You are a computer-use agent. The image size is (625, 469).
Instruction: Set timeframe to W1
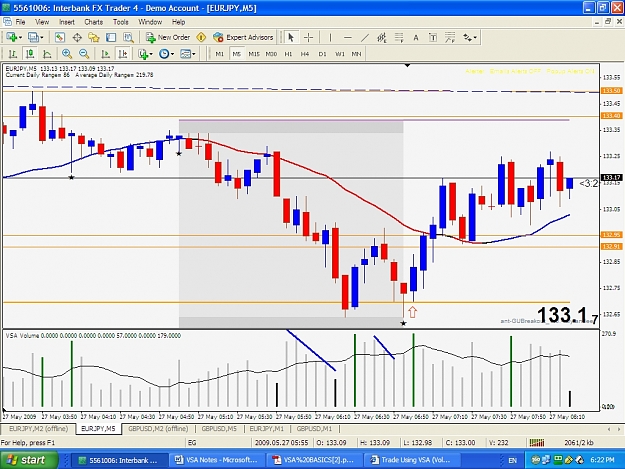[x=340, y=54]
